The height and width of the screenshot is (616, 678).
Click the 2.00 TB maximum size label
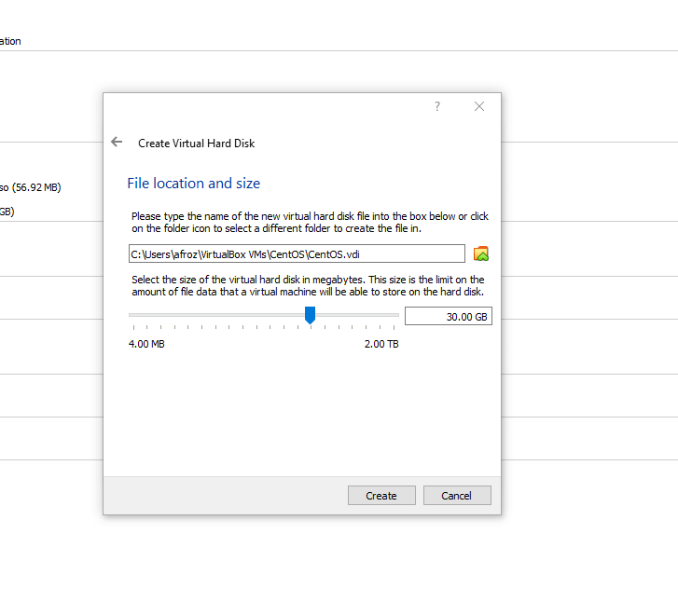[381, 344]
